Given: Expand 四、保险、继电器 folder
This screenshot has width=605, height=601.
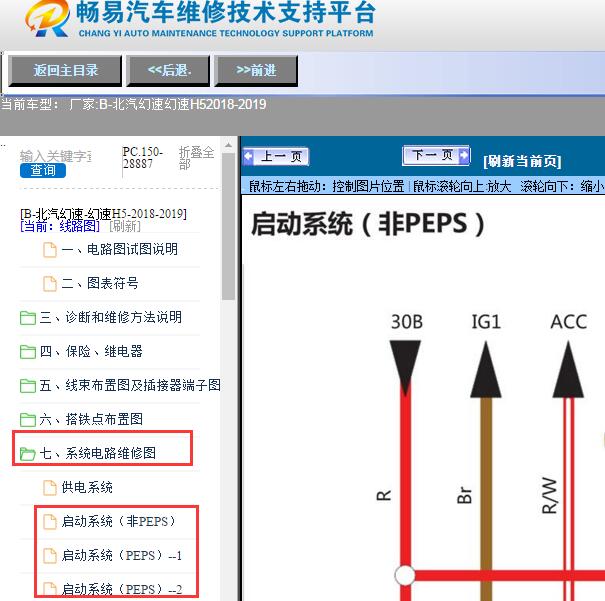Looking at the screenshot, I should pos(91,351).
